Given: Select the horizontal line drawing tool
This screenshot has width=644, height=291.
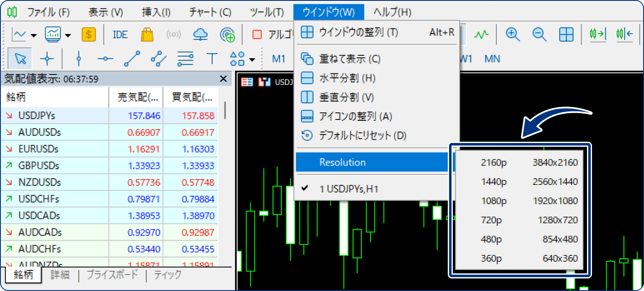Looking at the screenshot, I should 105,59.
